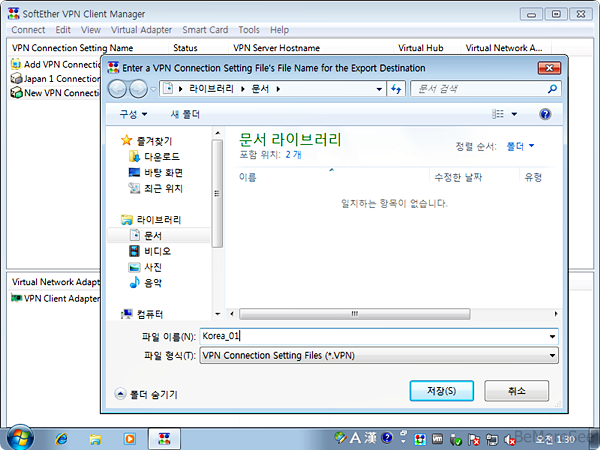Collapse folders with 폴더 숨기기
600x450 pixels.
coord(146,394)
